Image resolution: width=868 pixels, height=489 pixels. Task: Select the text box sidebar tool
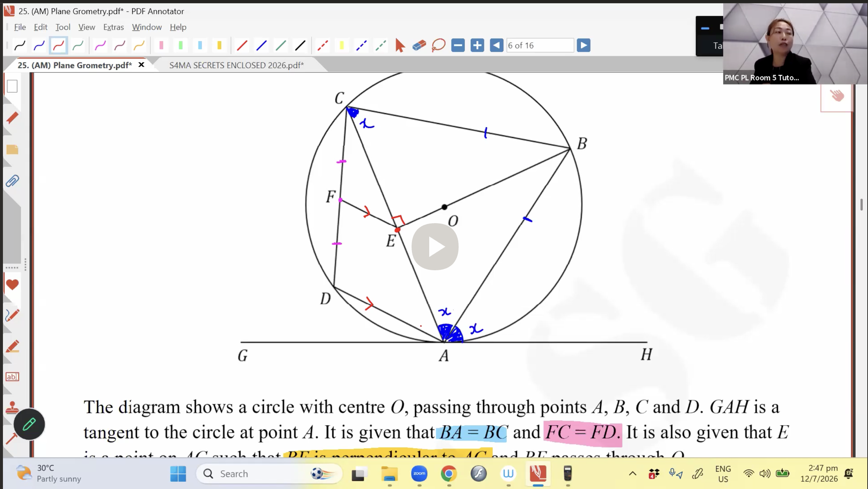(12, 377)
